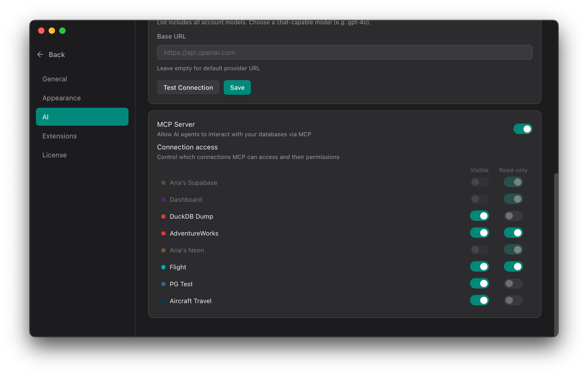
Task: Hide Aircraft Travel from MCP
Action: click(x=479, y=300)
